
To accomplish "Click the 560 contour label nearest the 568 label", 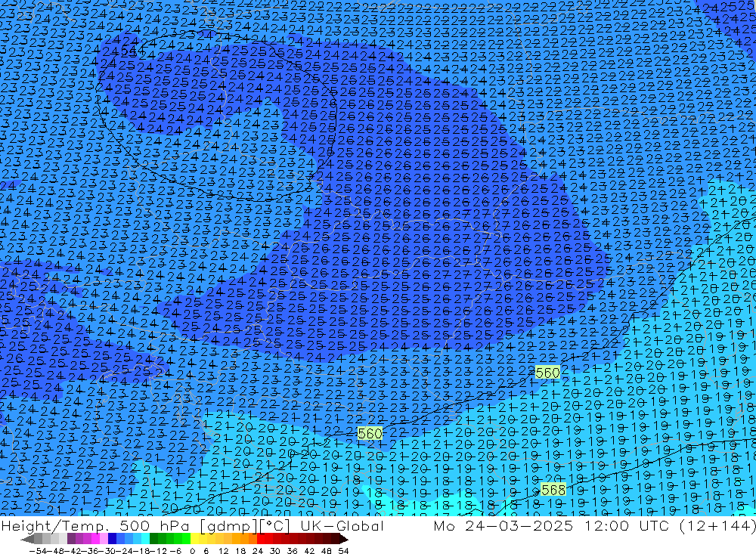I will 547,373.
